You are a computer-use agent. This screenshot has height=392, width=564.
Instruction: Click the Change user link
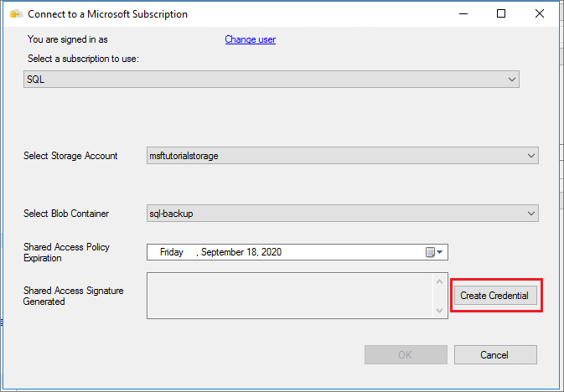(250, 39)
